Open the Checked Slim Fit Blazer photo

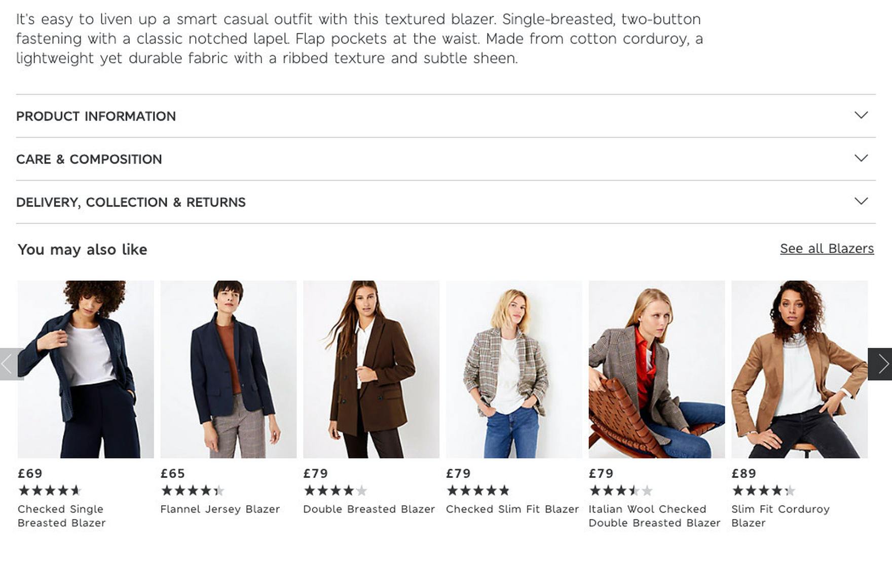[514, 369]
